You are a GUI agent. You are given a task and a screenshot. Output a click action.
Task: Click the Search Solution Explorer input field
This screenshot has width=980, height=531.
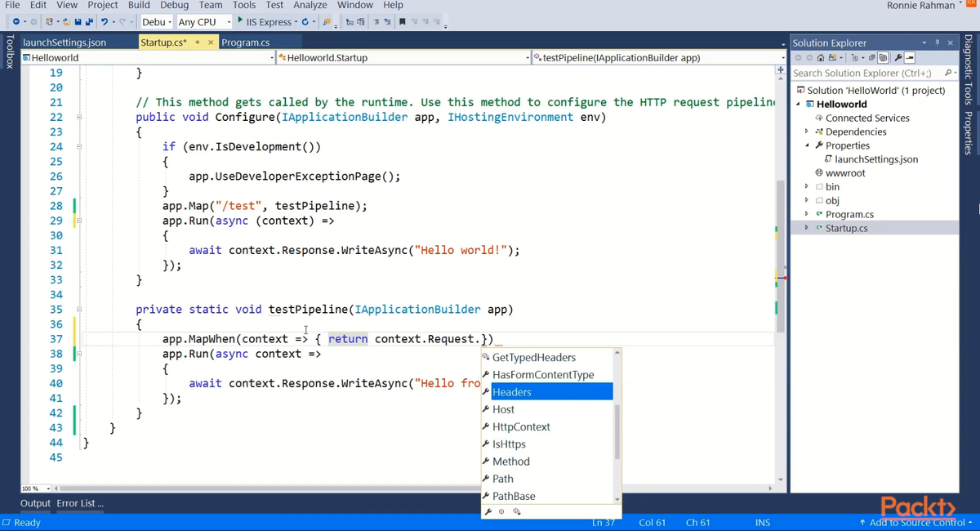pos(866,73)
